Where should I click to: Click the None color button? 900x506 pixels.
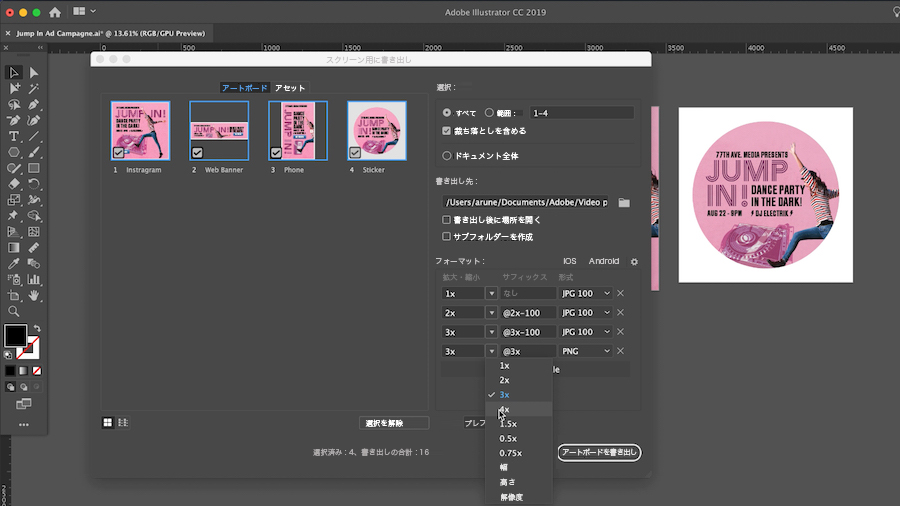click(x=37, y=371)
